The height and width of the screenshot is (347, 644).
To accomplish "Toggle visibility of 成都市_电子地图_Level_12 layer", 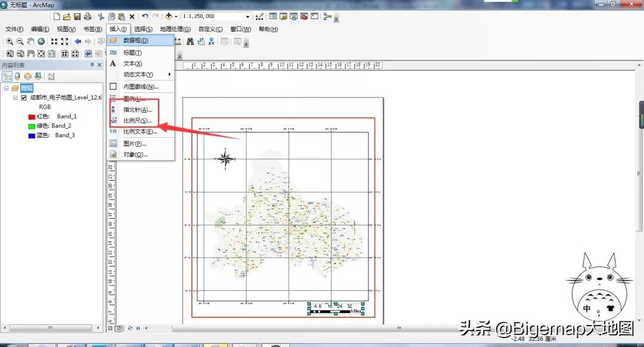I will click(x=24, y=97).
